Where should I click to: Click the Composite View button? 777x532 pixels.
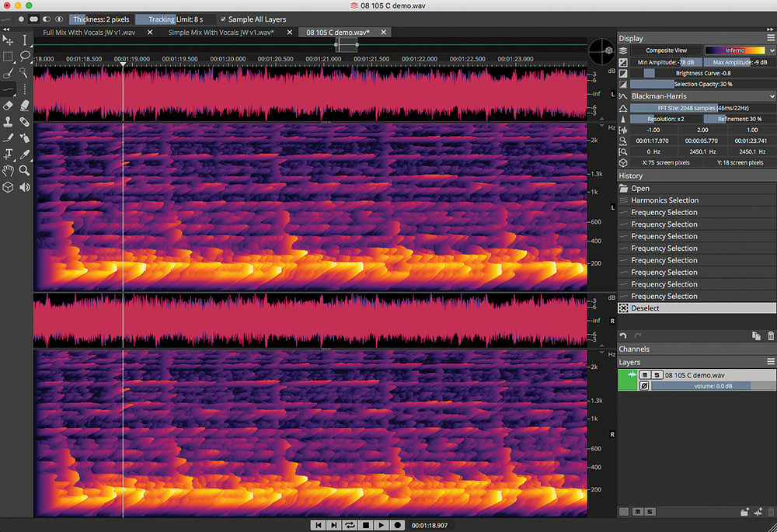666,50
